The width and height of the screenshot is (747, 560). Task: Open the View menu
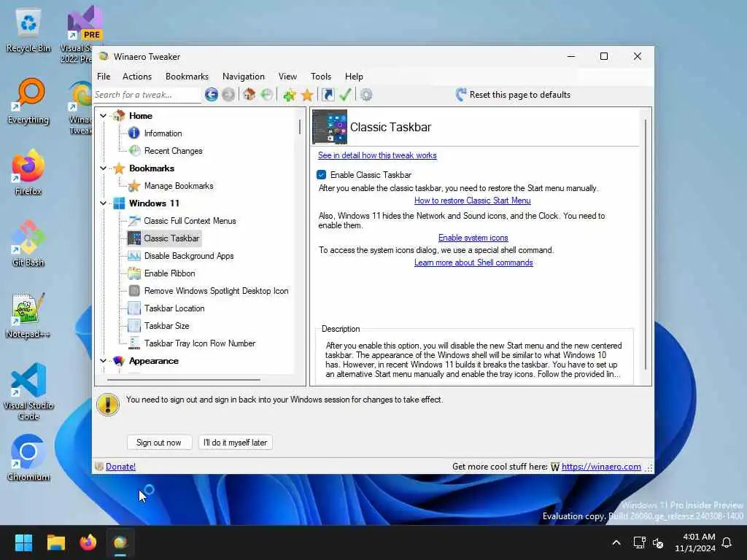pyautogui.click(x=287, y=76)
